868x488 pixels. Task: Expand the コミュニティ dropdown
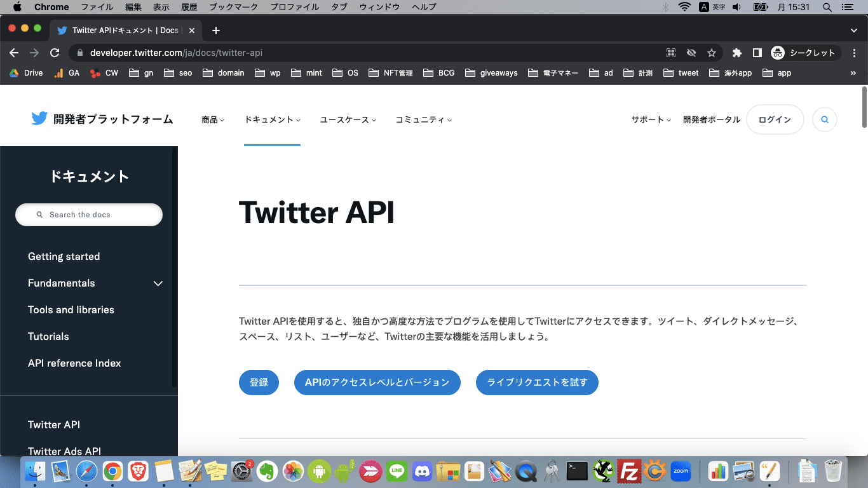pos(424,119)
